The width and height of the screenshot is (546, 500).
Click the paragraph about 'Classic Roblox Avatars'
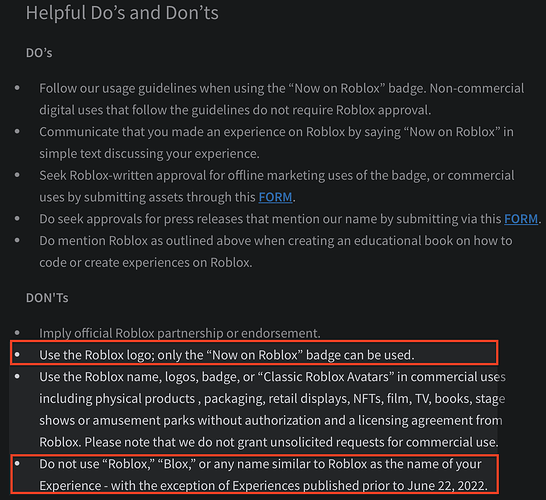(272, 409)
